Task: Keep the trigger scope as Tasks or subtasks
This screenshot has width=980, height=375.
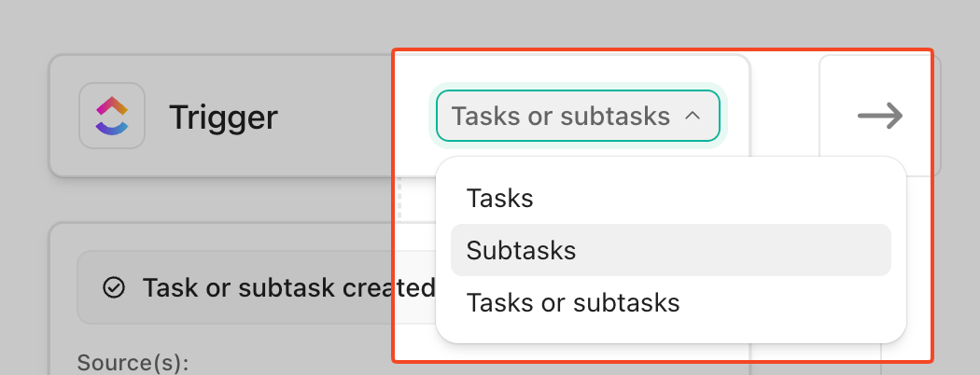Action: tap(573, 302)
